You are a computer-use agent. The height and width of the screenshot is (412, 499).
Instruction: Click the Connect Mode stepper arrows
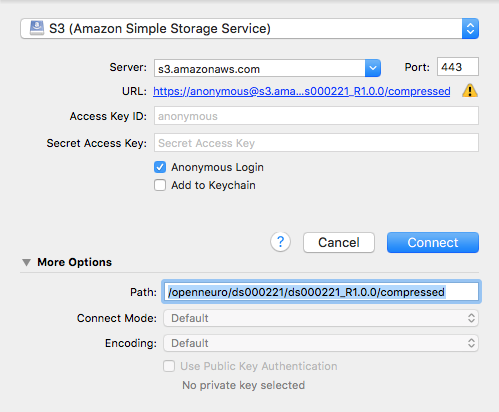[471, 318]
